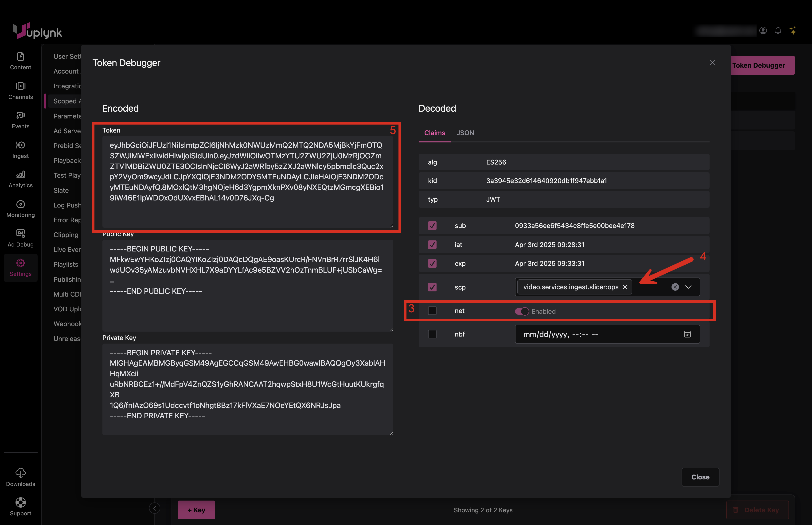
Task: Open Analytics from the sidebar
Action: (x=20, y=179)
